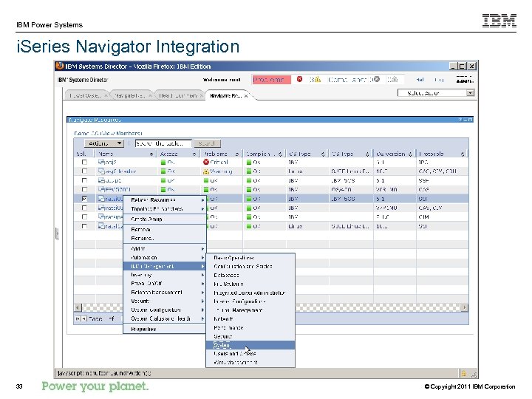Screen dimensions: 532x399
Task: Close the Navigate Resources active tab with its X
Action: tap(246, 96)
